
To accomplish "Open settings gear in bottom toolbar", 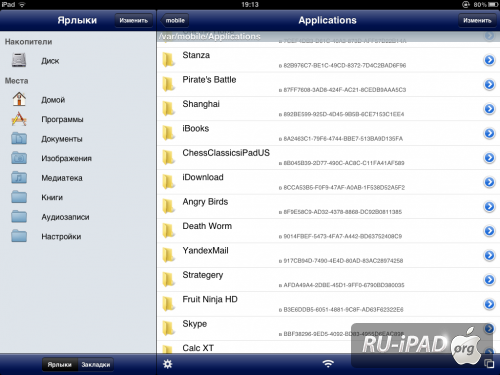I will pos(168,364).
